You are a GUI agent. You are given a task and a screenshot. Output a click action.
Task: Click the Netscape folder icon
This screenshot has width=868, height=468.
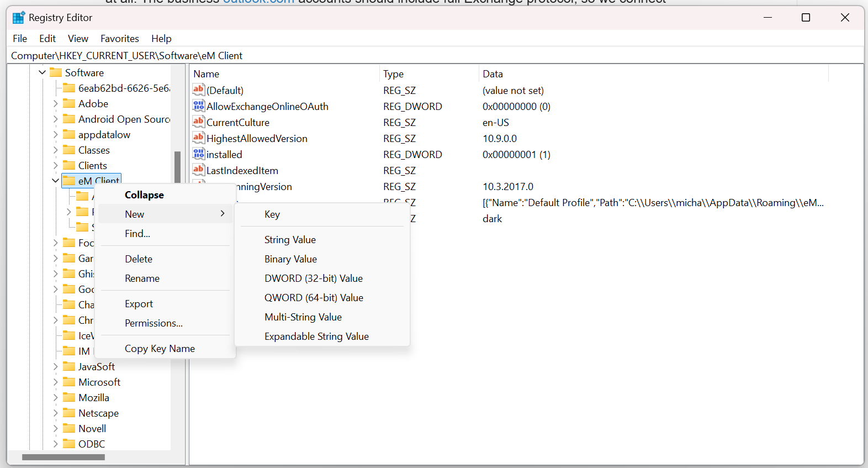[x=69, y=413]
